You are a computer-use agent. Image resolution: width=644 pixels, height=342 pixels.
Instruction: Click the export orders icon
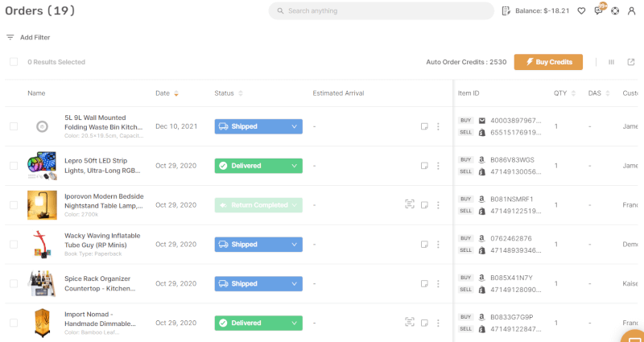(x=630, y=62)
